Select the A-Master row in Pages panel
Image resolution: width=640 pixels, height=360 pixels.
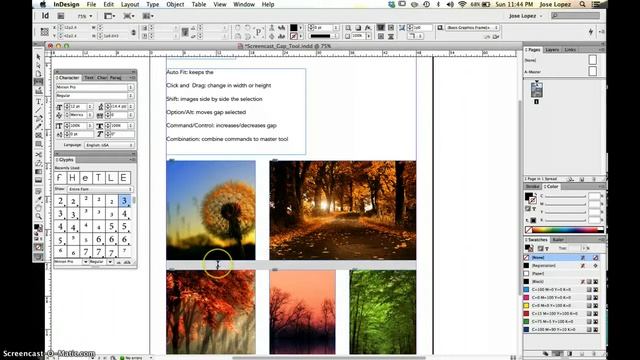562,71
